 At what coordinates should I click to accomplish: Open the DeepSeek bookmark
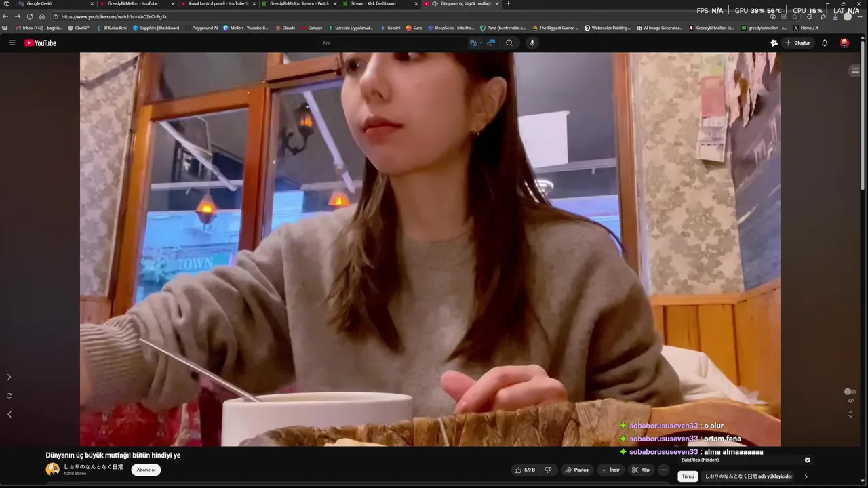coord(451,28)
